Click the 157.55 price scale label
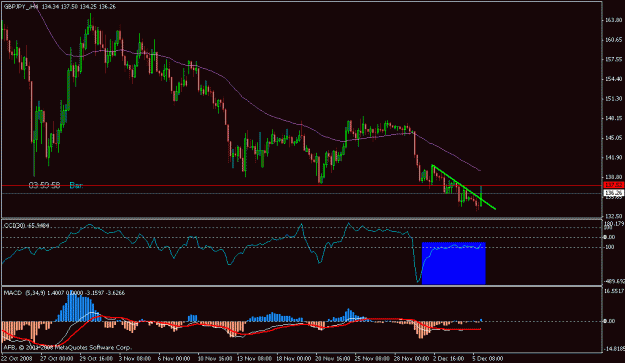Image resolution: width=625 pixels, height=363 pixels. 613,59
